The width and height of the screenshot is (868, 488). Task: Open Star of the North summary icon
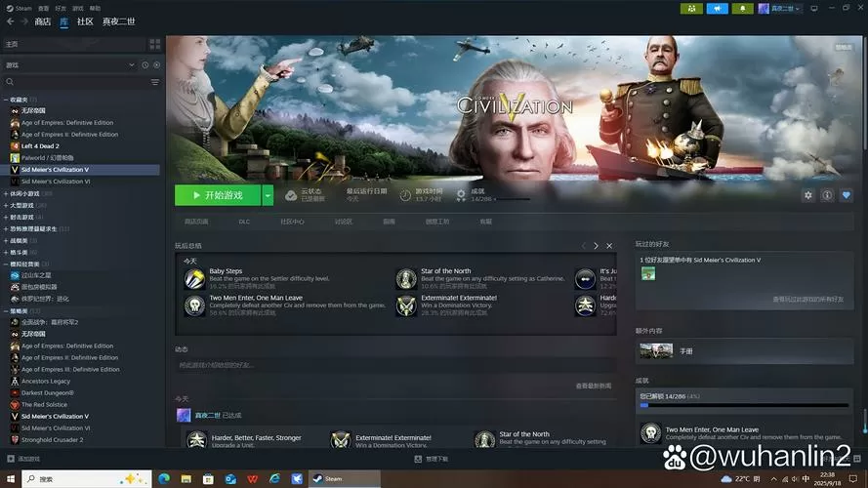pos(406,279)
